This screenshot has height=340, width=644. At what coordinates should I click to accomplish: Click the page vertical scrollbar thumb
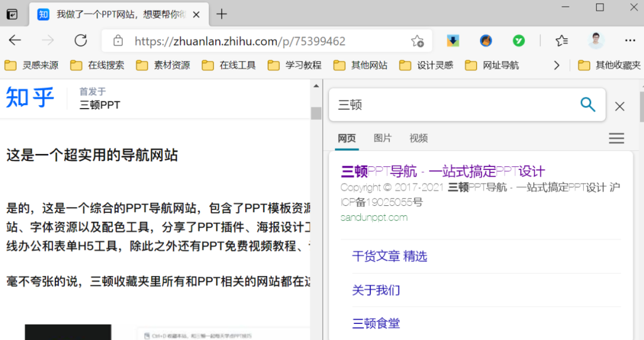pos(316,113)
